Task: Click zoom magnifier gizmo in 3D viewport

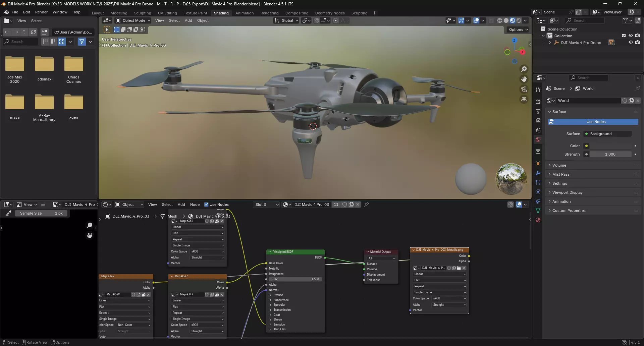Action: [524, 69]
